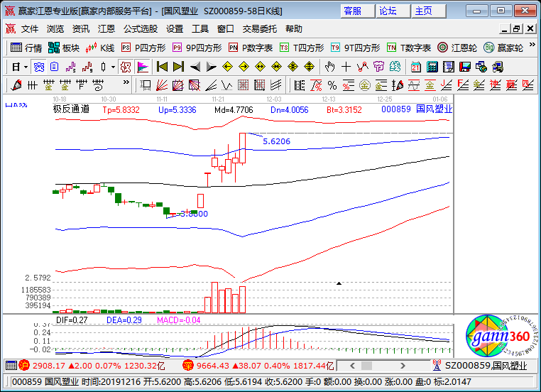Image resolution: width=541 pixels, height=392 pixels.
Task: Select the red step line 9 icon
Action: [x=87, y=67]
